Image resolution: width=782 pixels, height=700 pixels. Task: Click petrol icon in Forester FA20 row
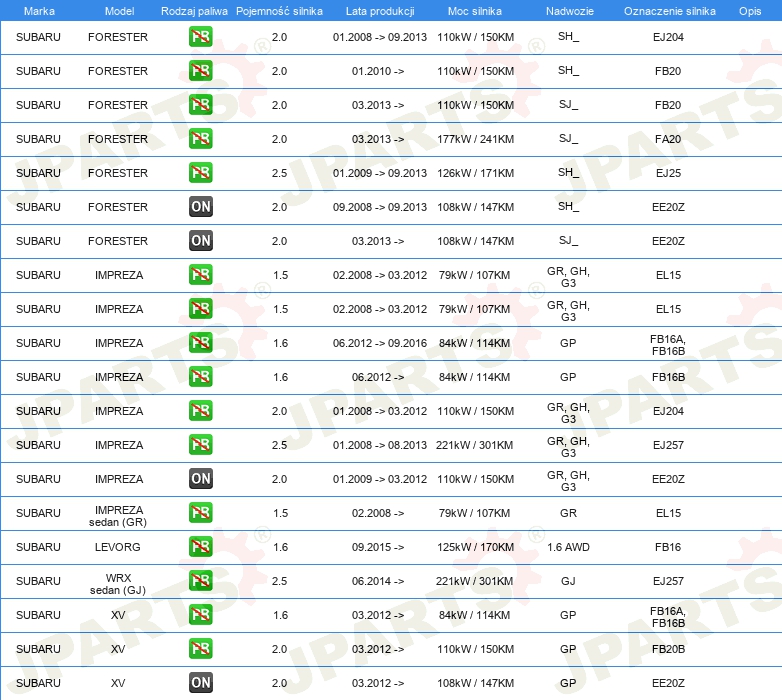point(200,139)
